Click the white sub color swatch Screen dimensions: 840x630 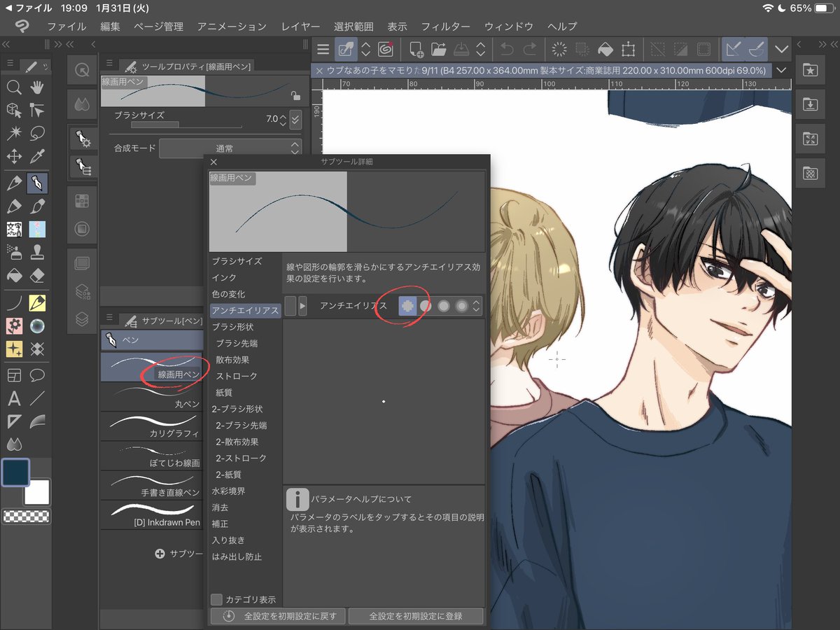[x=36, y=492]
